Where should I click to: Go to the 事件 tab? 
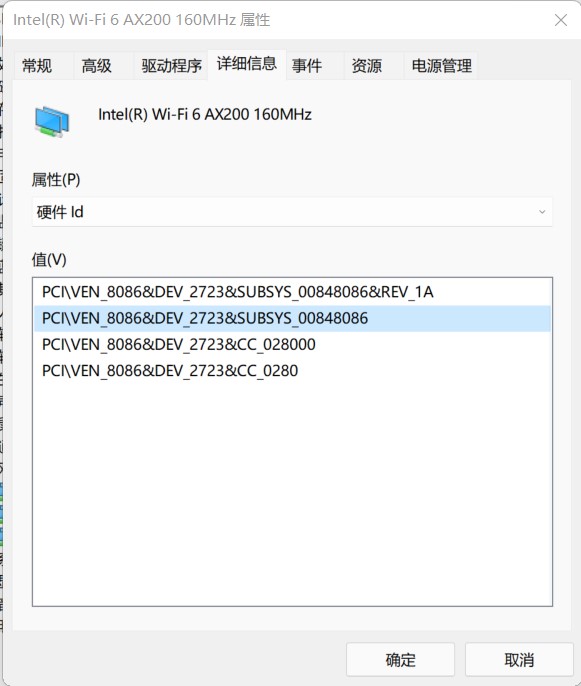(x=307, y=66)
